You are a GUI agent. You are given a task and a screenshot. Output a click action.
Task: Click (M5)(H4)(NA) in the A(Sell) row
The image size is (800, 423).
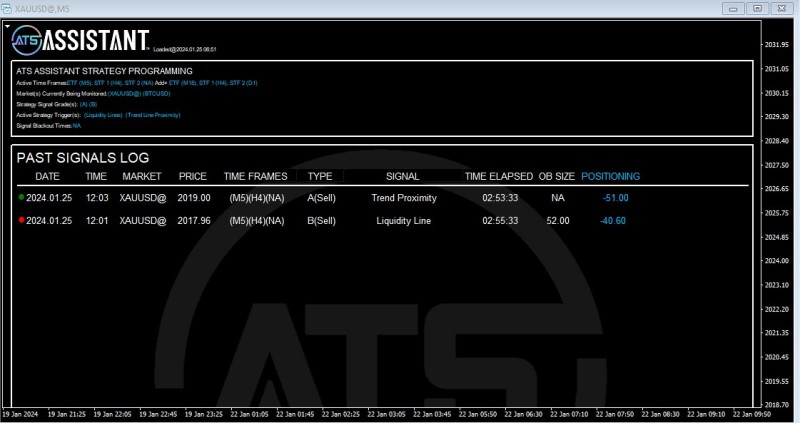coord(257,198)
